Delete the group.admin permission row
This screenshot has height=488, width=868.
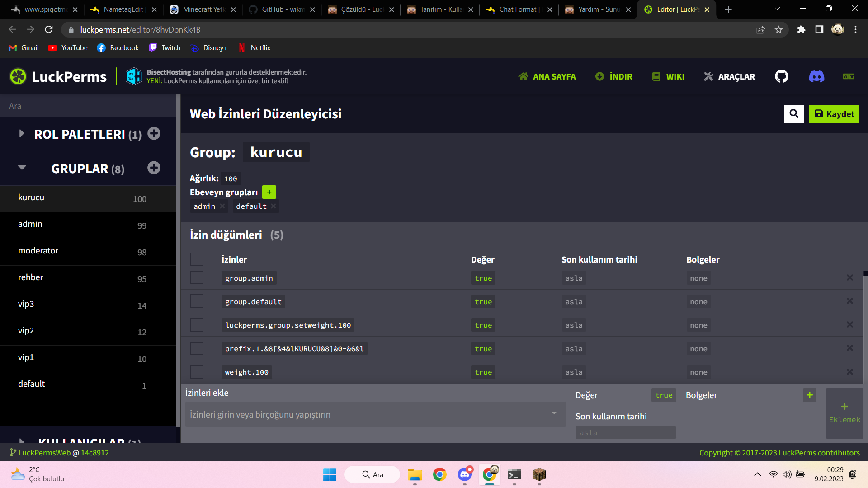[x=850, y=277]
